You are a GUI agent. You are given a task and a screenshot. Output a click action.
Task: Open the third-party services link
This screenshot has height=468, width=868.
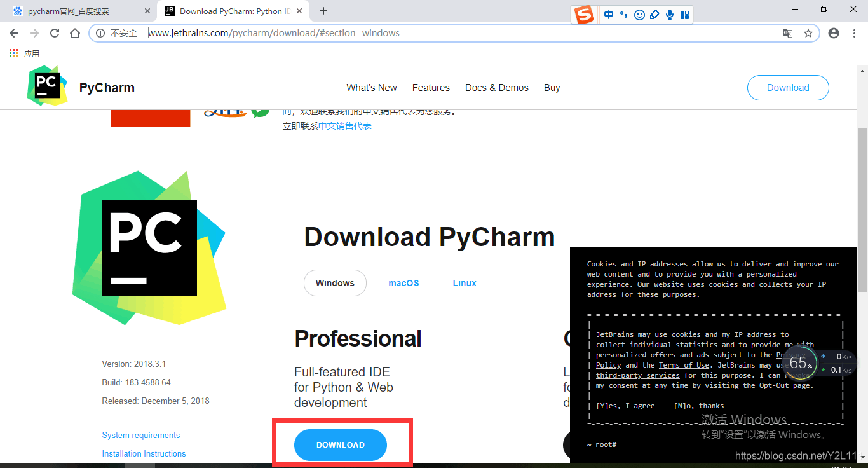(x=638, y=375)
